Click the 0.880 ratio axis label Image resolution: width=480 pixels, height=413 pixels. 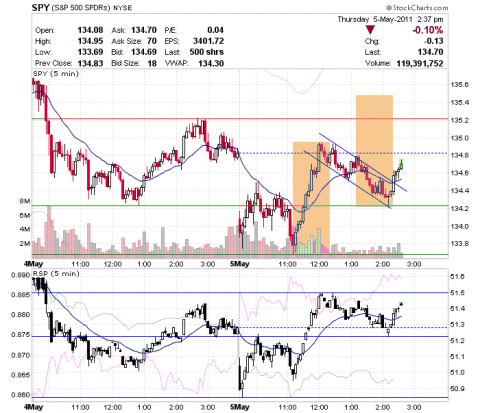21,315
